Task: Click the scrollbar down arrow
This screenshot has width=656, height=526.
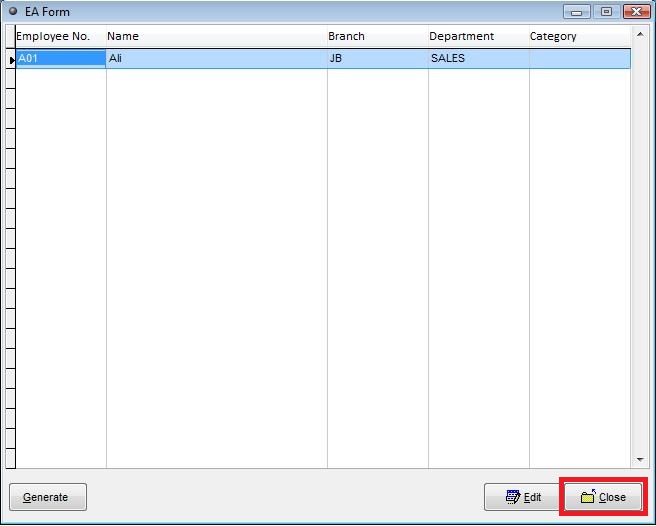Action: (640, 460)
